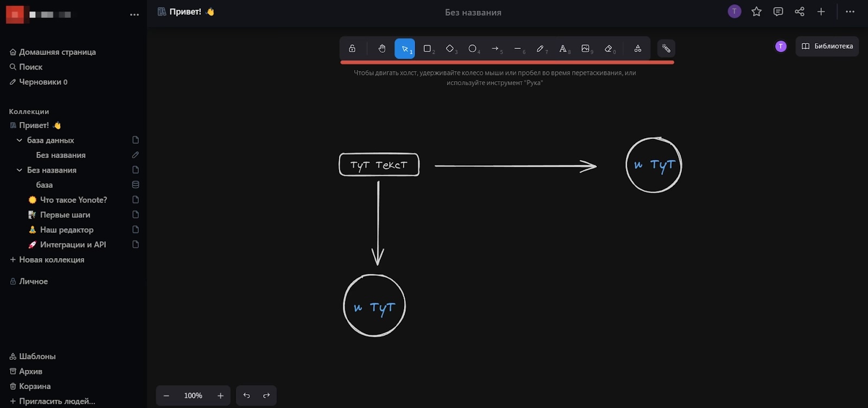
Task: Open workspace options three-dot menu
Action: pyautogui.click(x=135, y=15)
